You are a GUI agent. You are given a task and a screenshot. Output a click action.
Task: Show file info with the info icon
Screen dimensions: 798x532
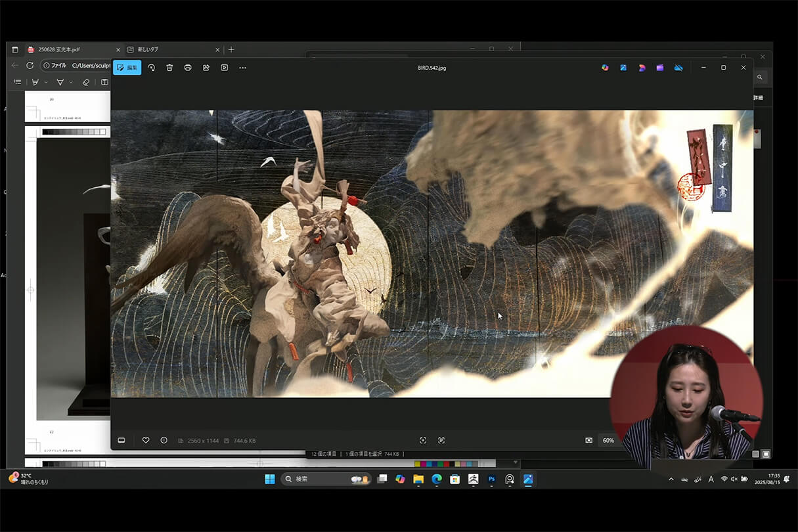click(x=164, y=440)
